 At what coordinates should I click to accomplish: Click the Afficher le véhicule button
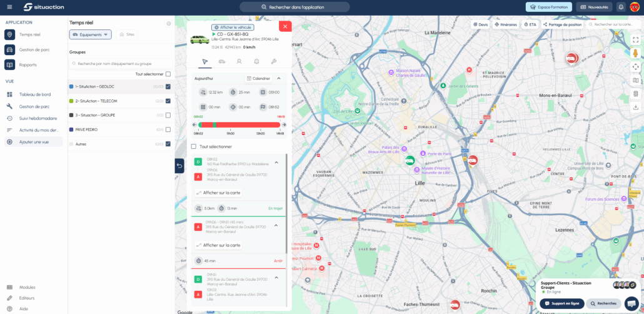click(233, 27)
